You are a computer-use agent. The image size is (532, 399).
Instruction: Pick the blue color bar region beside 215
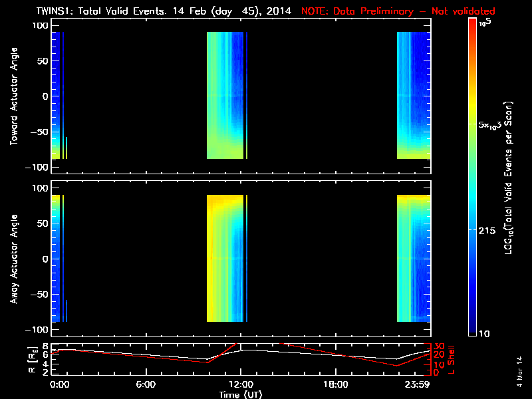coord(473,230)
